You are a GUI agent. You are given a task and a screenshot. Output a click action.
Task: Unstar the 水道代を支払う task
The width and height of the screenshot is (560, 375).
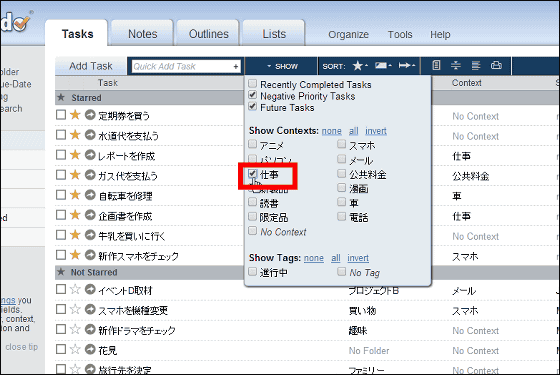pyautogui.click(x=75, y=135)
